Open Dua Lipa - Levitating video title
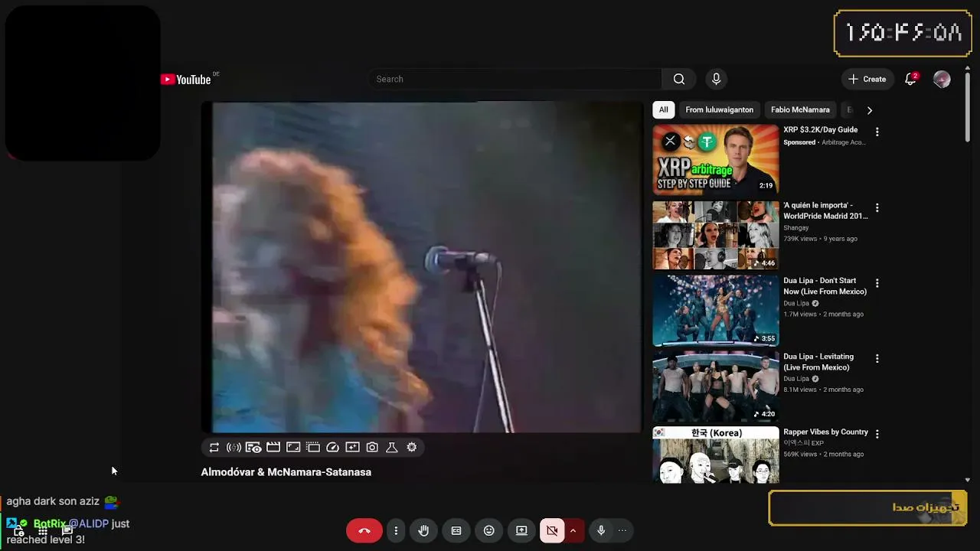The height and width of the screenshot is (551, 980). 818,362
